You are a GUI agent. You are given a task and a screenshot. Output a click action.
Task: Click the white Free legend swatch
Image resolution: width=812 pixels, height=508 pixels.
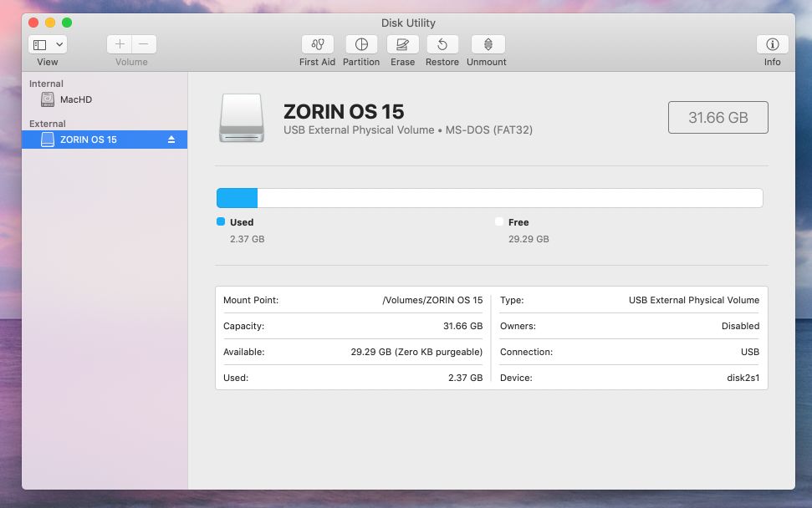[x=499, y=222]
